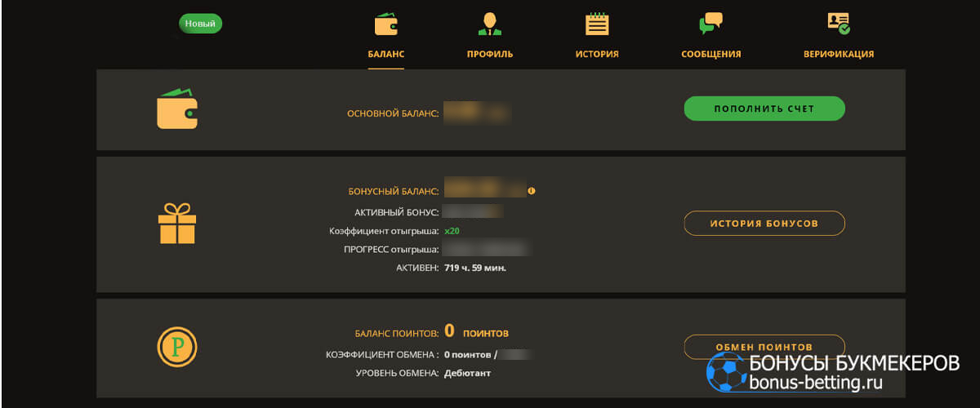This screenshot has height=408, width=980.
Task: Go to the ВЕРИФИКАЦИЯ tab label
Action: [838, 54]
